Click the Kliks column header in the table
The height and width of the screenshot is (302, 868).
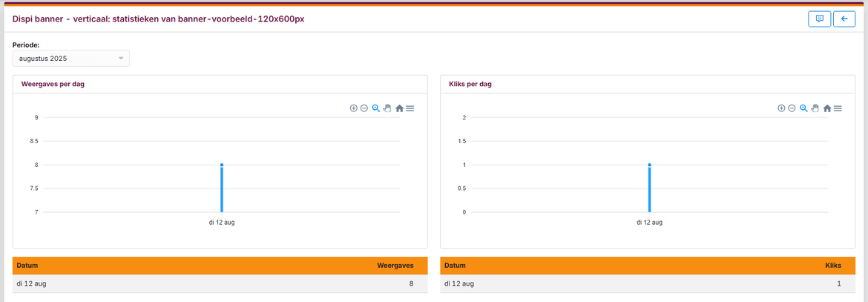point(833,266)
